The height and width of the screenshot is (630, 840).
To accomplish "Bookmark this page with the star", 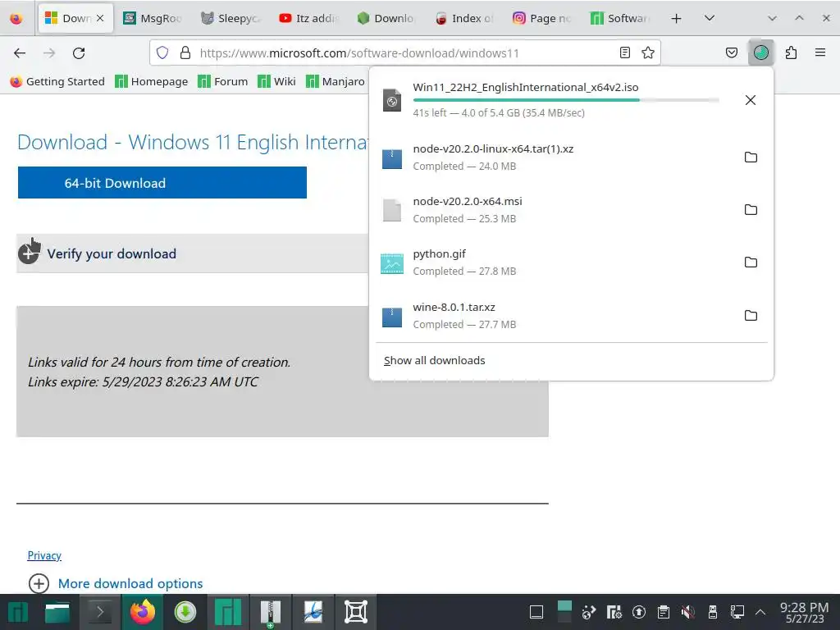I will (648, 52).
